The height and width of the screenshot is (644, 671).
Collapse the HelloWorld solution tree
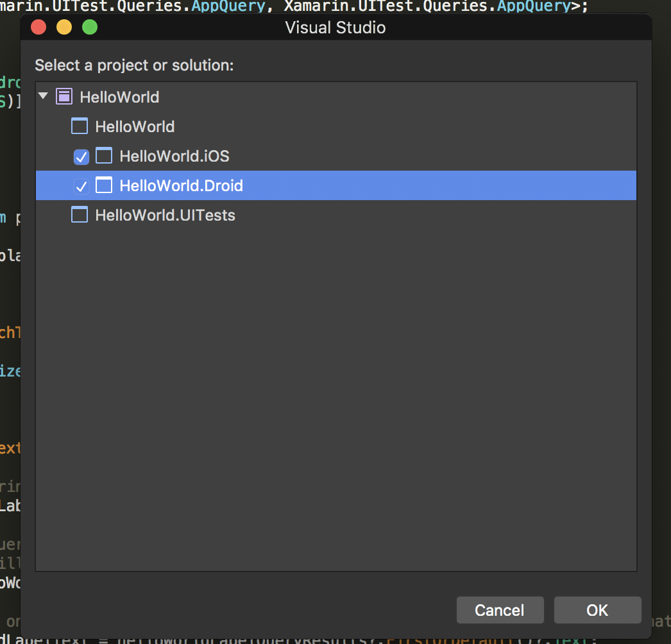42,95
